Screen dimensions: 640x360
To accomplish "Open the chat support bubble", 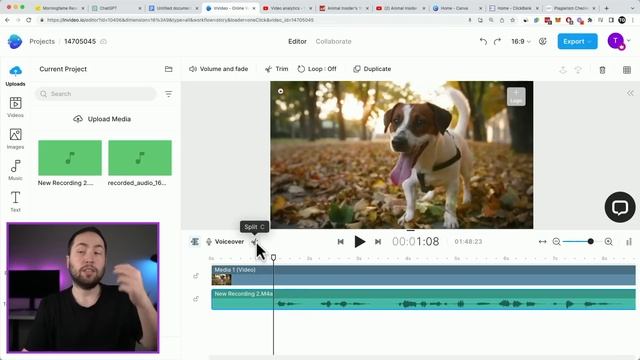I will (620, 207).
